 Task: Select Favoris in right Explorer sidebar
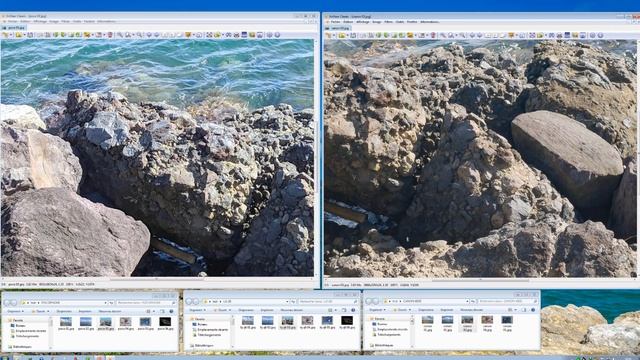pos(378,319)
